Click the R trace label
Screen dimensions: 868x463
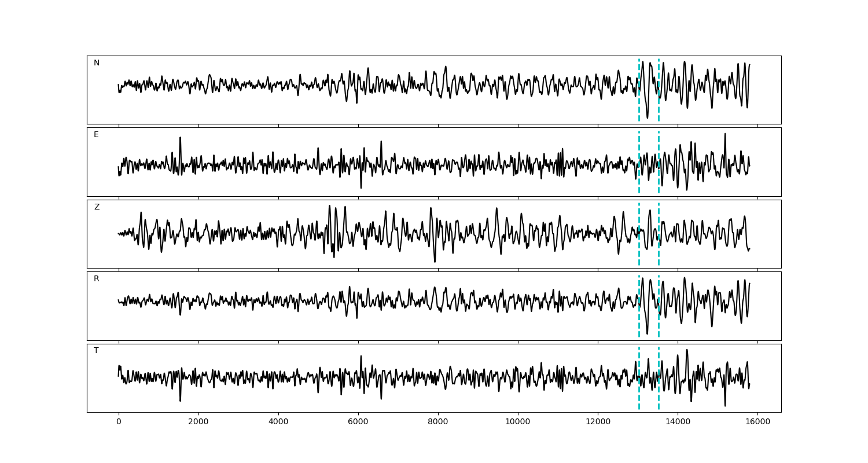point(97,279)
